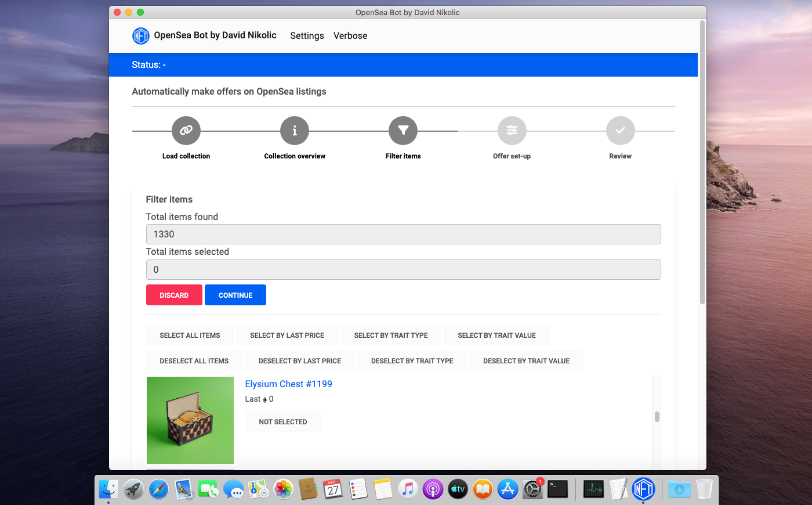
Task: Open Podcasts from the Dock
Action: coord(433,489)
